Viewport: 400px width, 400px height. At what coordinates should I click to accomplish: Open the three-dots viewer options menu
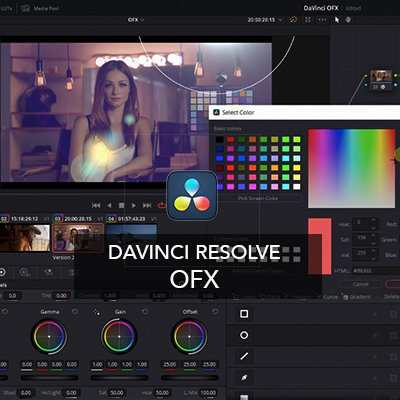pyautogui.click(x=322, y=20)
